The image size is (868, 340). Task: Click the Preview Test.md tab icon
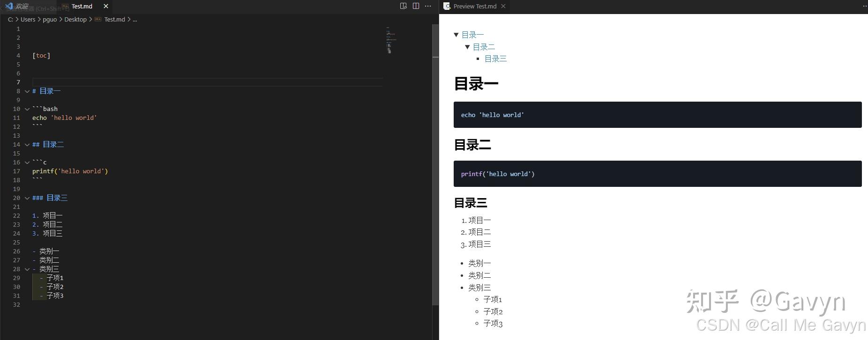(x=447, y=6)
